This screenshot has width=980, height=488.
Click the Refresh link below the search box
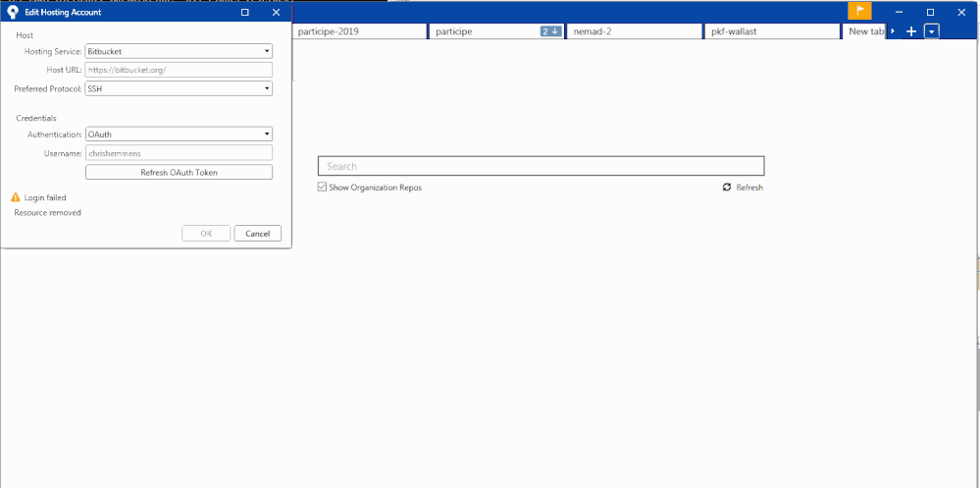click(749, 188)
